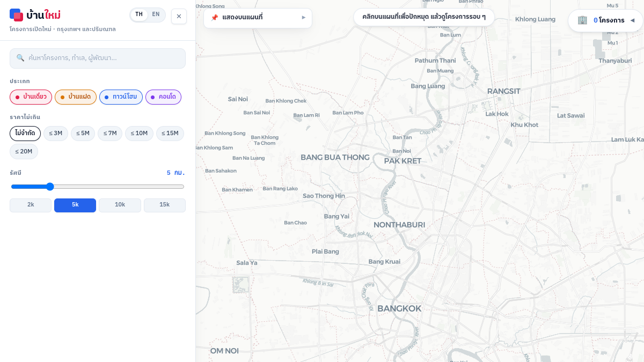Select ไม่จำกัด price limit

click(25, 134)
